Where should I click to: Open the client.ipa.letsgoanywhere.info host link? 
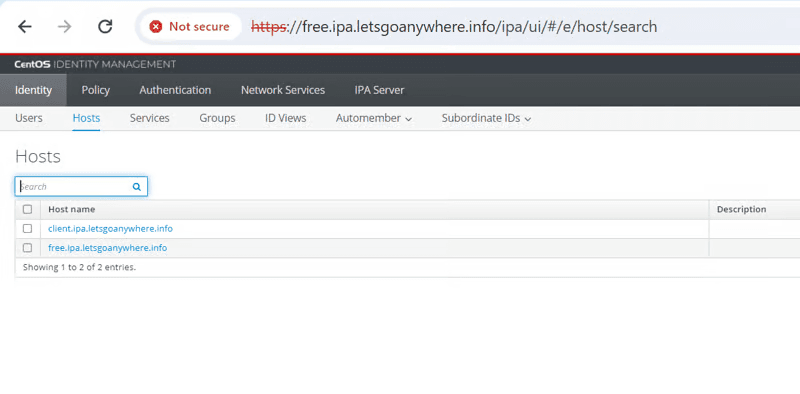(110, 229)
